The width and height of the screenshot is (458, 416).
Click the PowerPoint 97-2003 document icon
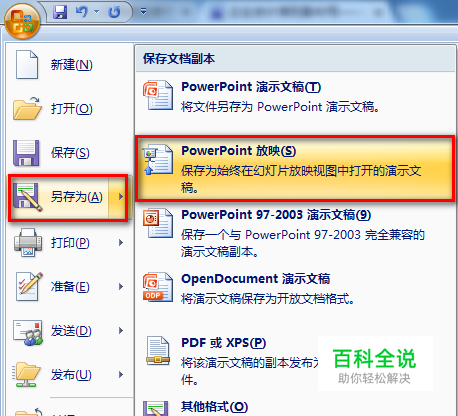pos(158,223)
